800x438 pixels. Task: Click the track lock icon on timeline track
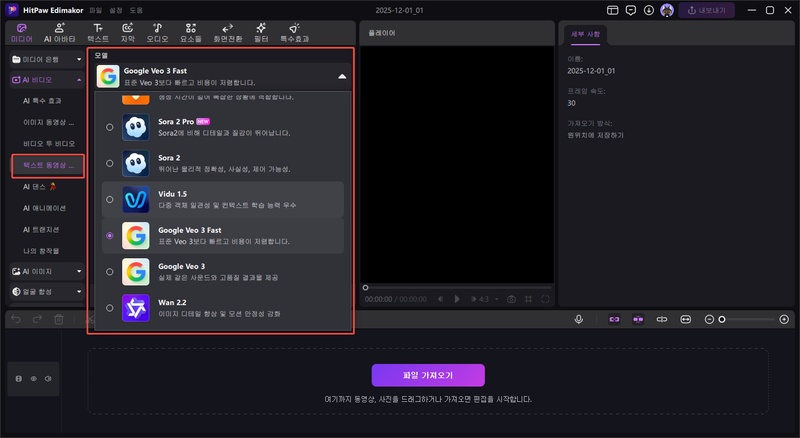(19, 379)
